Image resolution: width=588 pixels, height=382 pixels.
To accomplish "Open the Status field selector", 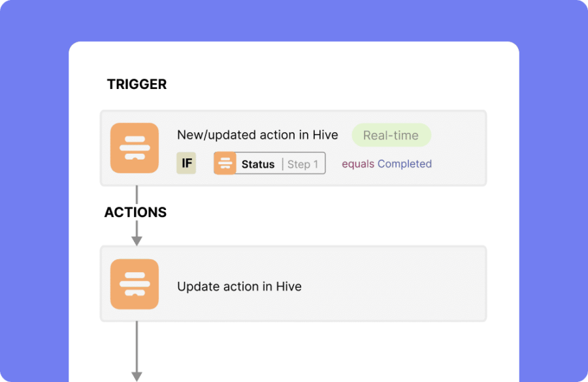I will (x=258, y=164).
